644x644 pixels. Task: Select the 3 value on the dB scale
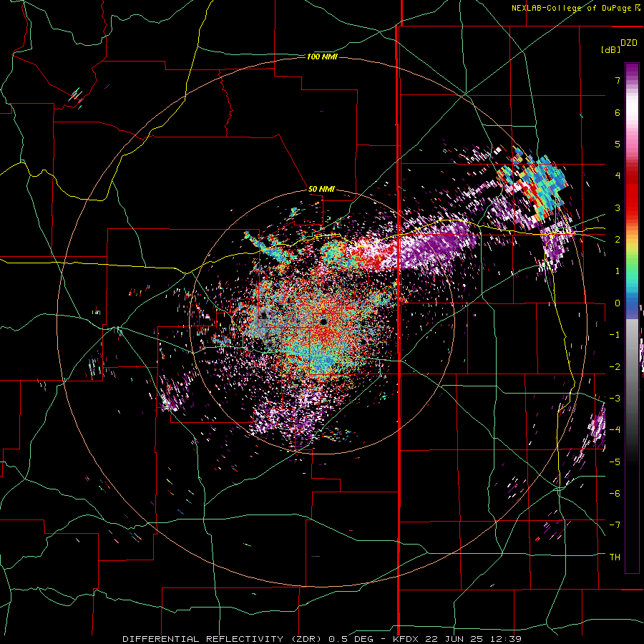[618, 208]
